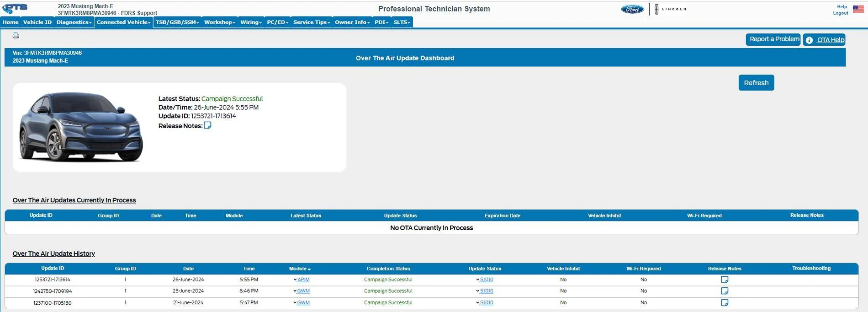Click the Refresh button
Image resolution: width=868 pixels, height=312 pixels.
tap(756, 83)
